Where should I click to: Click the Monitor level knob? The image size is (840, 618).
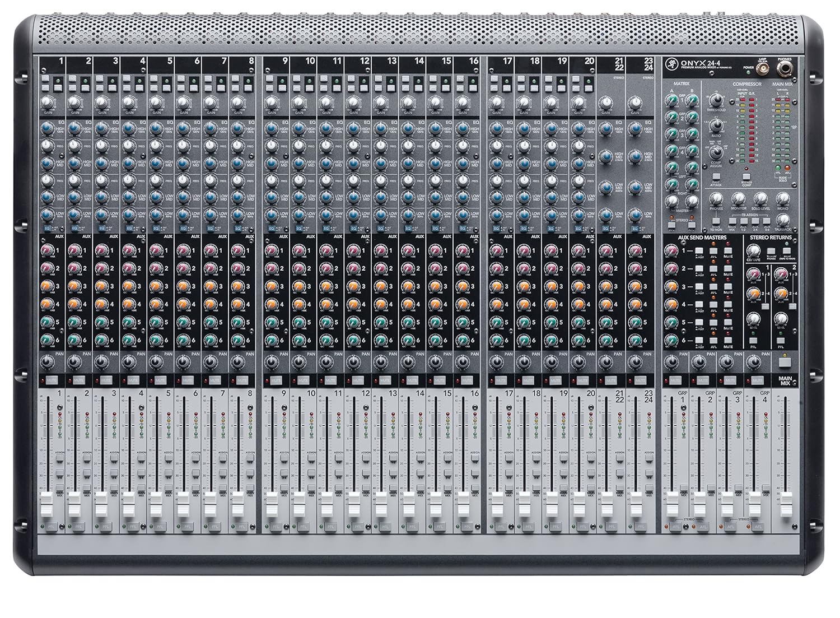pos(738,199)
